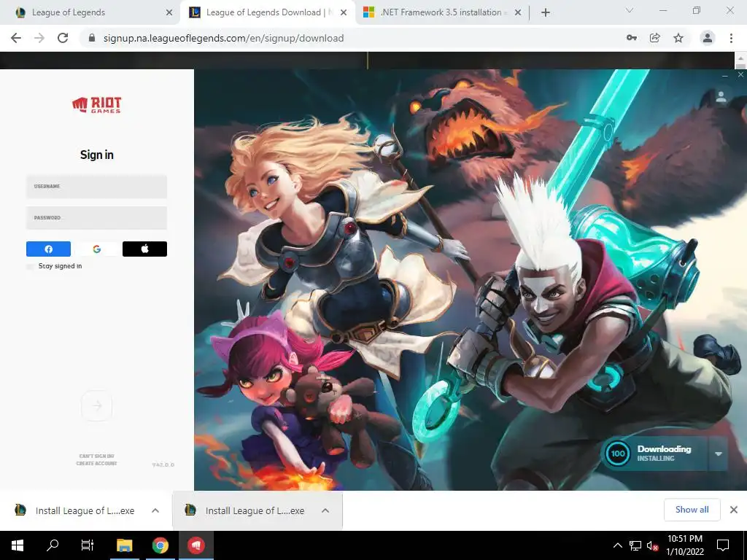
Task: Open Windows taskbar search
Action: coord(53,545)
